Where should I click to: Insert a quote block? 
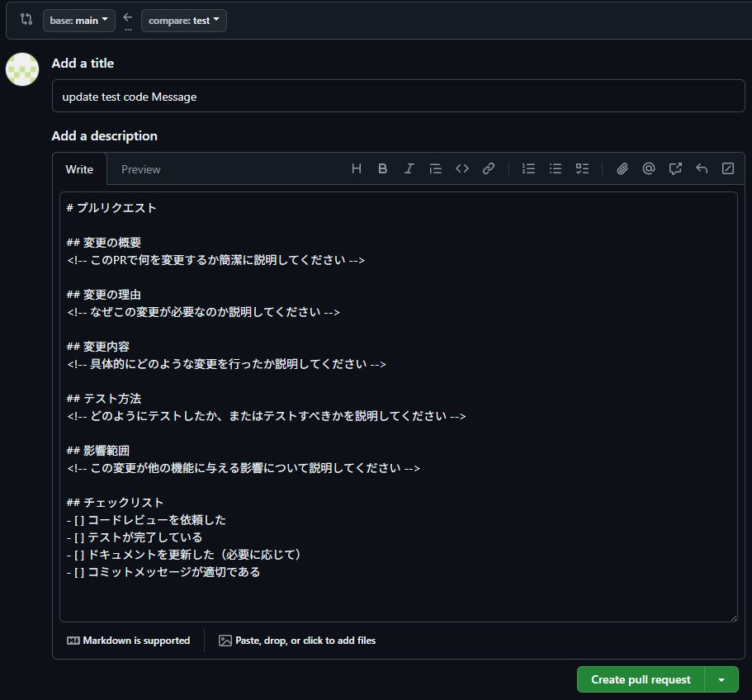pyautogui.click(x=435, y=168)
